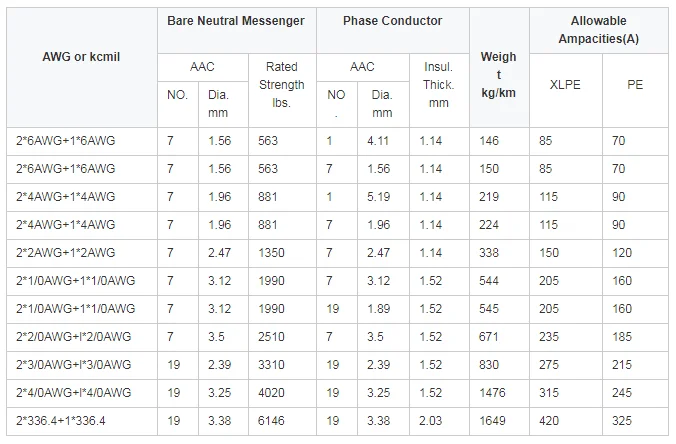
Task: Click the 2*4/0AWG+l*4/0AWG row label
Action: pos(73,393)
